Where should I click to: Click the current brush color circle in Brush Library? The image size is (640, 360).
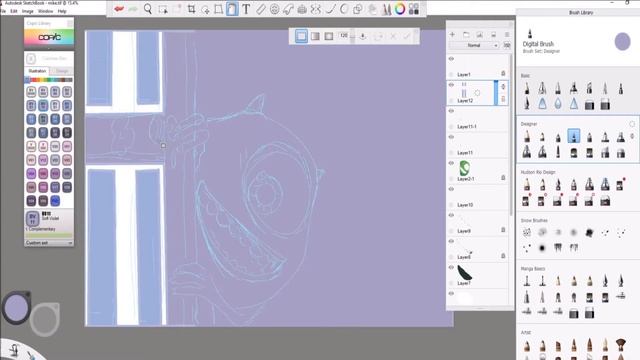622,42
